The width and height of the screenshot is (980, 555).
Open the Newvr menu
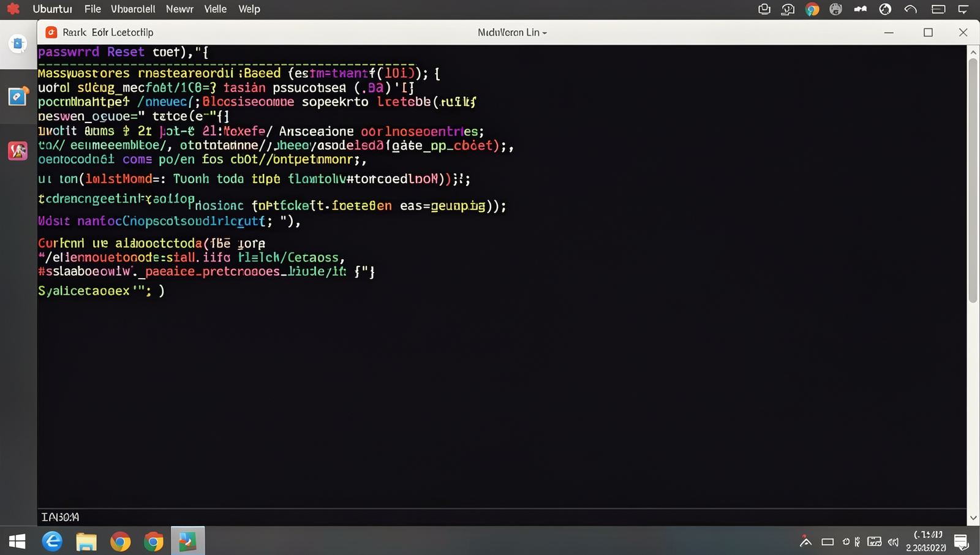pyautogui.click(x=179, y=9)
